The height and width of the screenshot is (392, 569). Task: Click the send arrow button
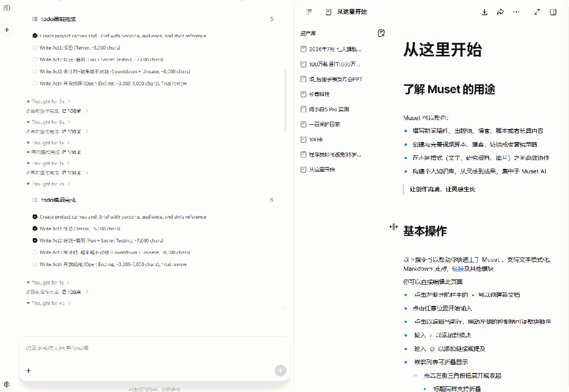tap(280, 370)
